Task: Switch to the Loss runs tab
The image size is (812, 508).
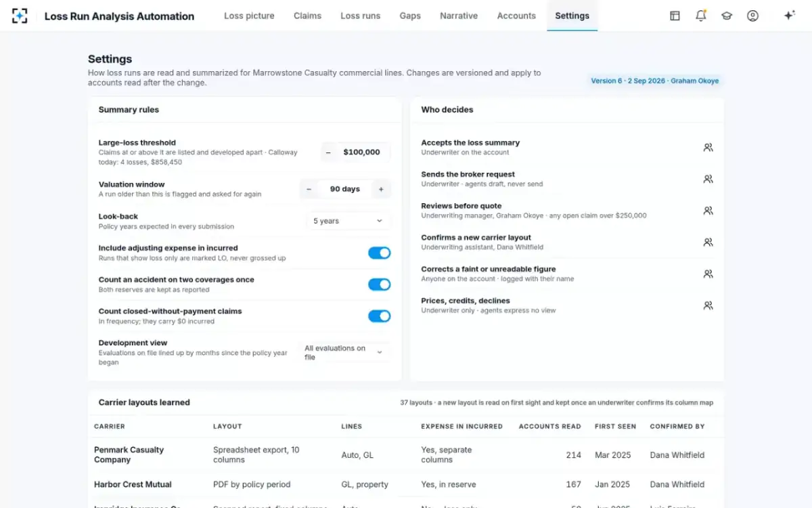Action: [x=360, y=16]
